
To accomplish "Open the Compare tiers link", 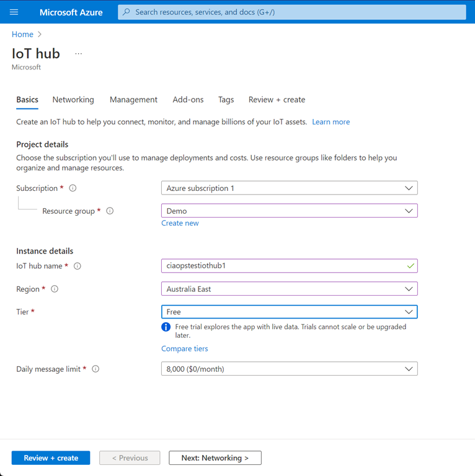I will click(185, 349).
